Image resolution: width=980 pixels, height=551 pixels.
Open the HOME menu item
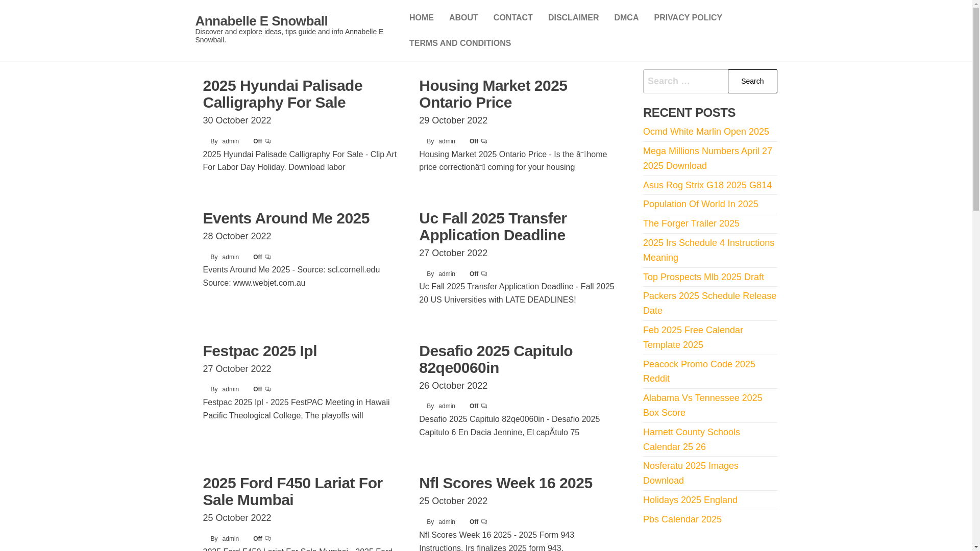tap(422, 18)
